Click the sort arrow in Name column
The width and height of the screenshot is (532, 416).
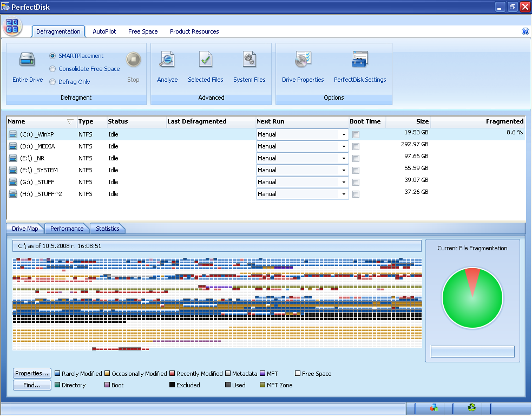70,121
